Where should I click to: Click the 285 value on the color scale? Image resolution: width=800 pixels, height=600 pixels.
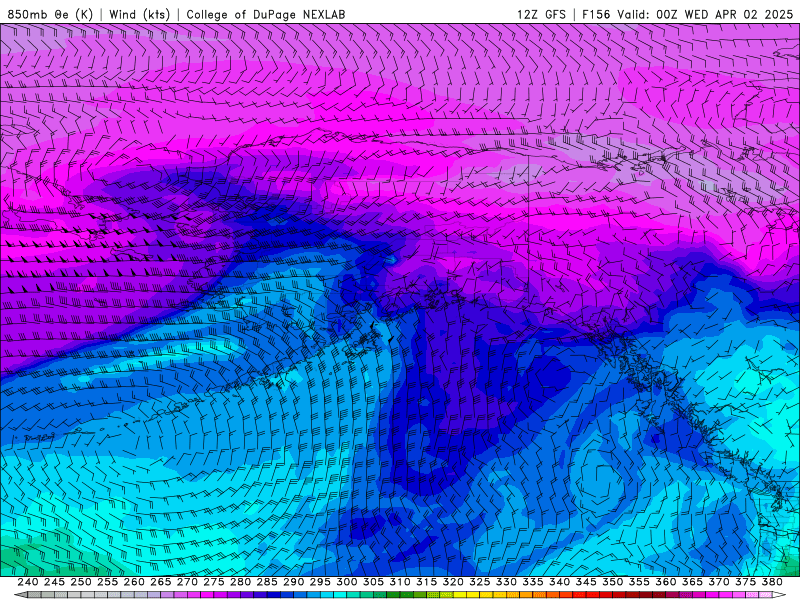tap(267, 582)
